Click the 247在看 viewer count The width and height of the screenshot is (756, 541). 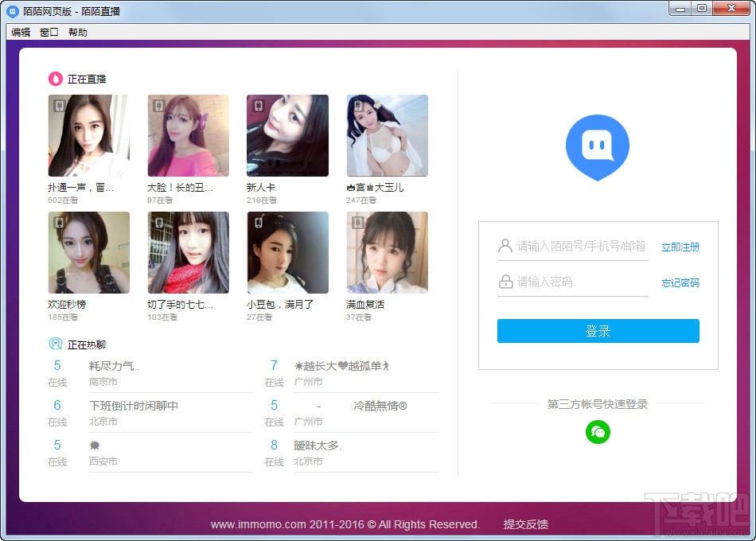point(360,200)
